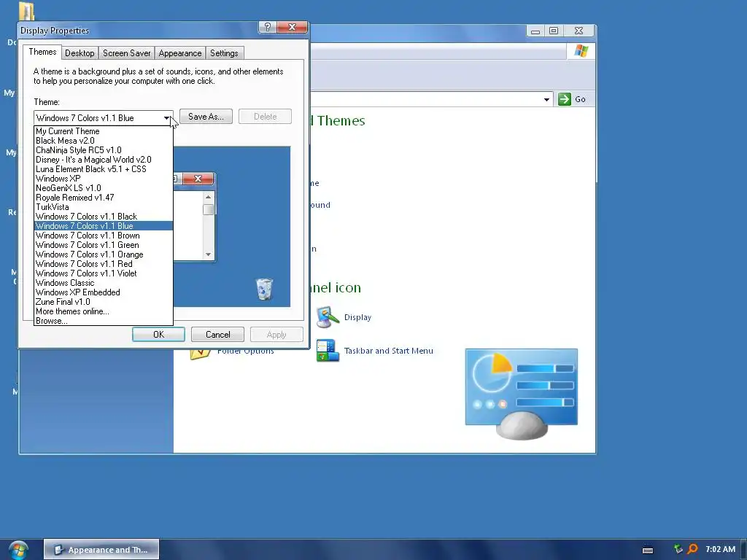
Task: Click the search magnifier tray icon
Action: click(x=693, y=550)
